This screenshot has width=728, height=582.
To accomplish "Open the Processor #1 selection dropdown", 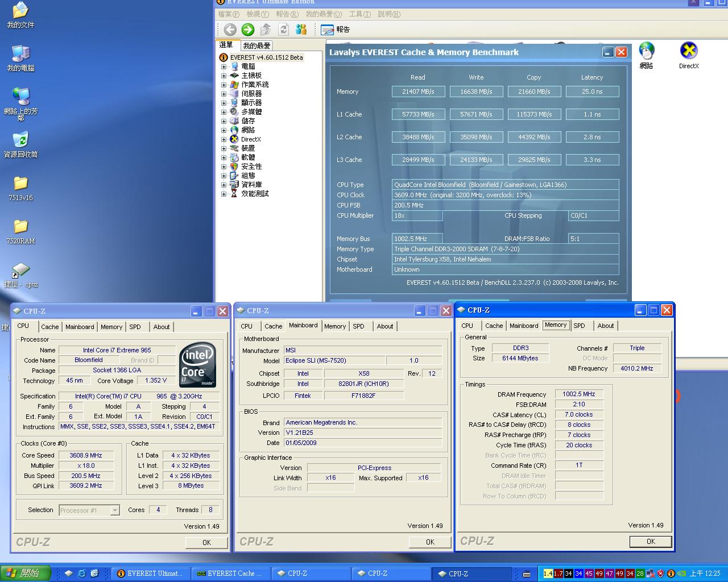I will 114,510.
